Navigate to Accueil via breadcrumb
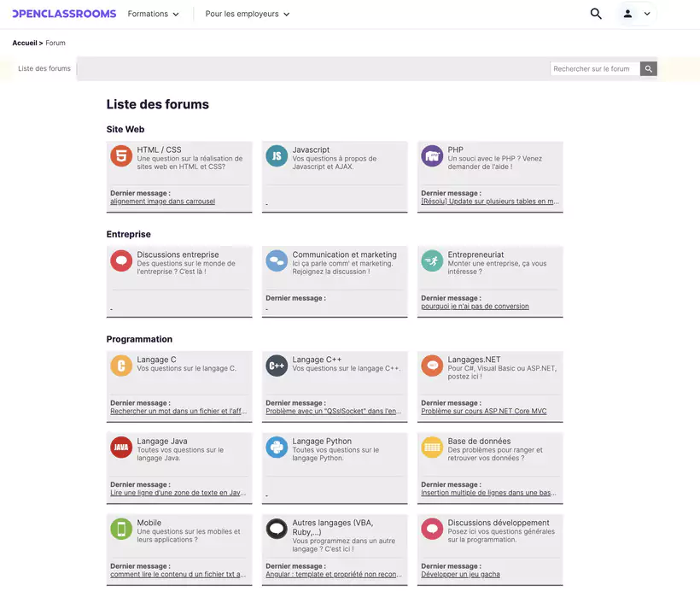 pyautogui.click(x=24, y=42)
